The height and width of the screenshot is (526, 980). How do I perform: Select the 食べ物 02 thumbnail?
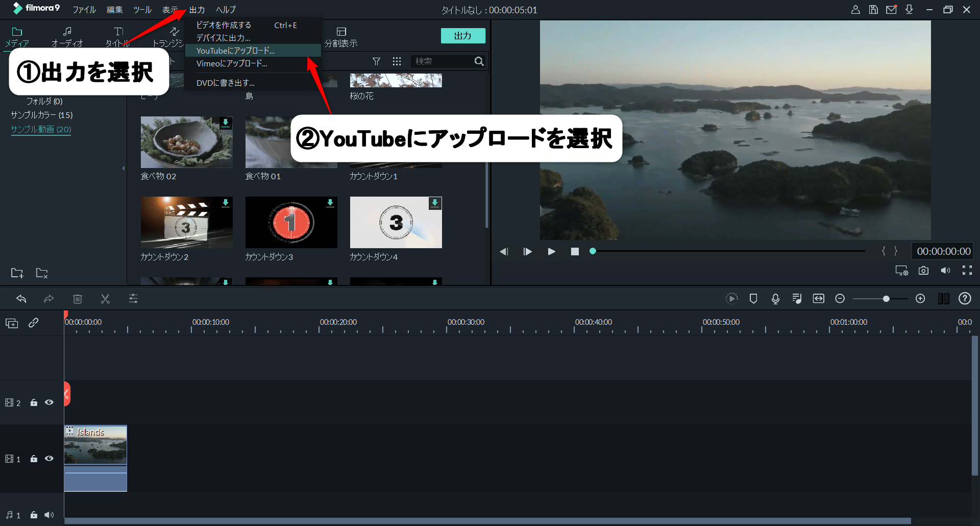tap(186, 142)
